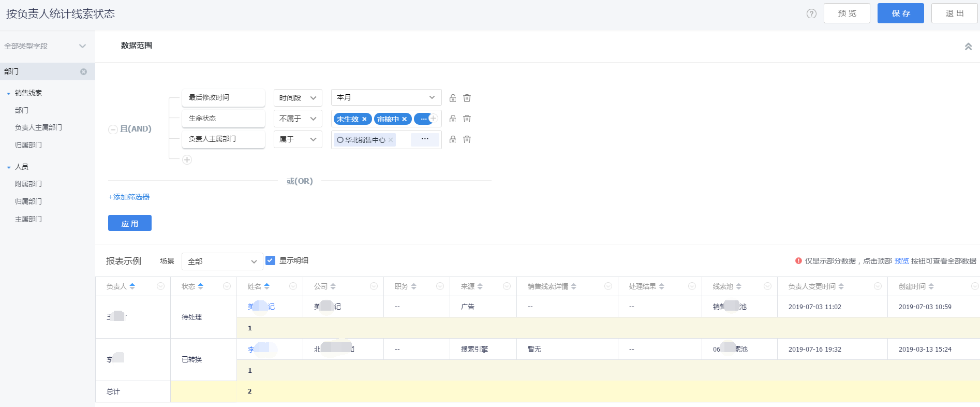Viewport: 980px width, 407px height.
Task: Open the 场景 全部 dropdown
Action: pyautogui.click(x=222, y=261)
